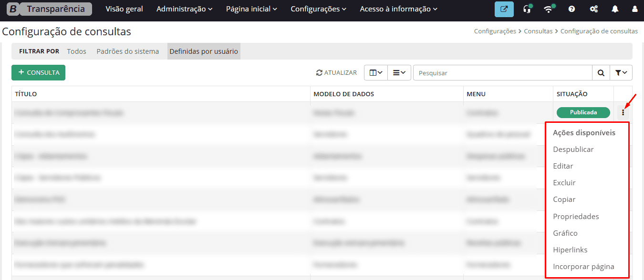Open the Consultas breadcrumb link
Image resolution: width=644 pixels, height=280 pixels.
[538, 30]
